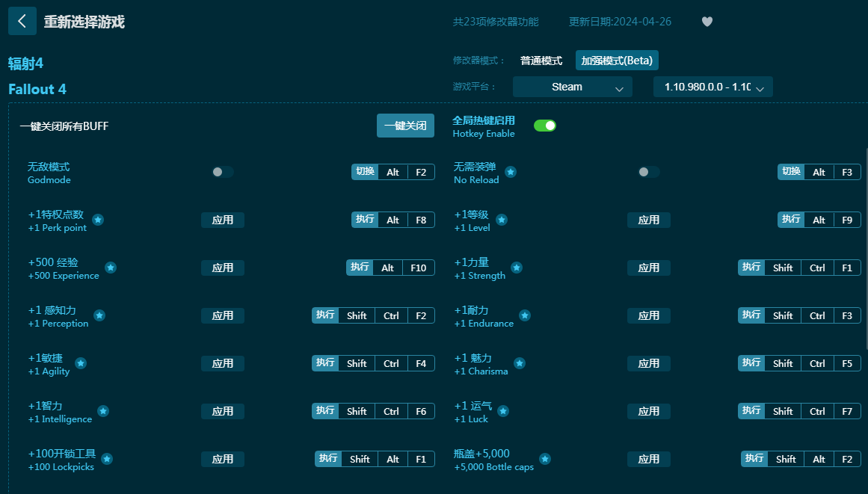The image size is (868, 494).
Task: Click star icon beside +1 Perk point
Action: (x=98, y=220)
